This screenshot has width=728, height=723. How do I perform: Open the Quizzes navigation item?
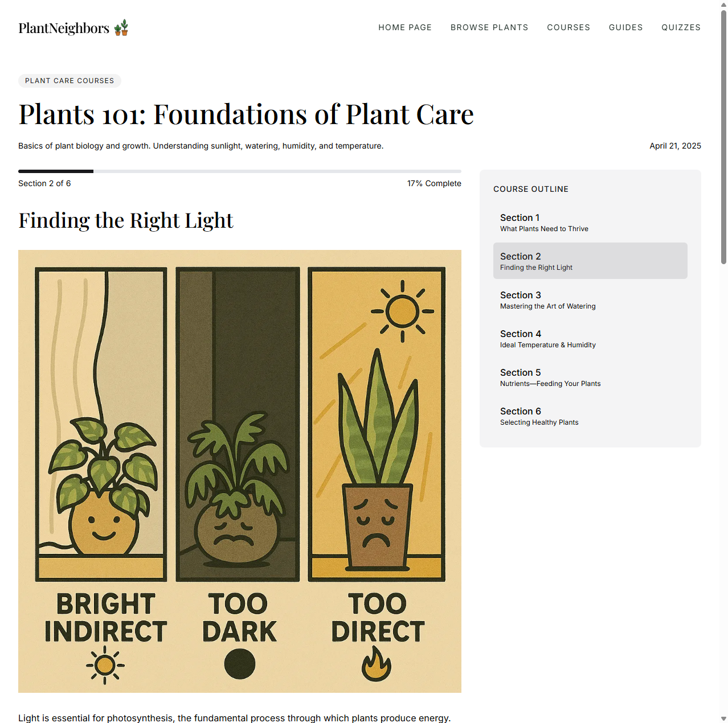pos(681,27)
